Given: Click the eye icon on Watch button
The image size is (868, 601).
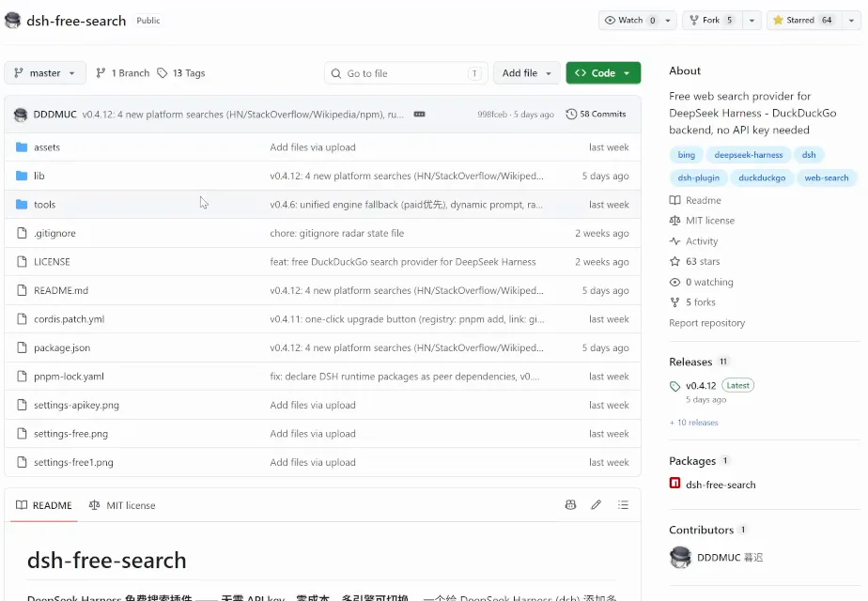Looking at the screenshot, I should click(610, 21).
